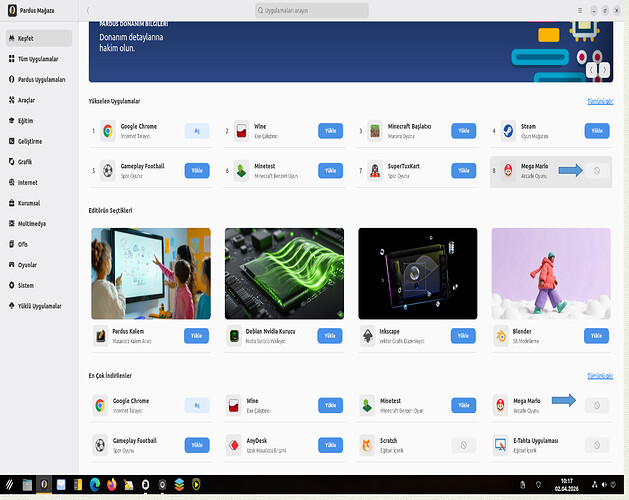Open the Oyunlar category icon
The image size is (629, 500).
[x=11, y=265]
